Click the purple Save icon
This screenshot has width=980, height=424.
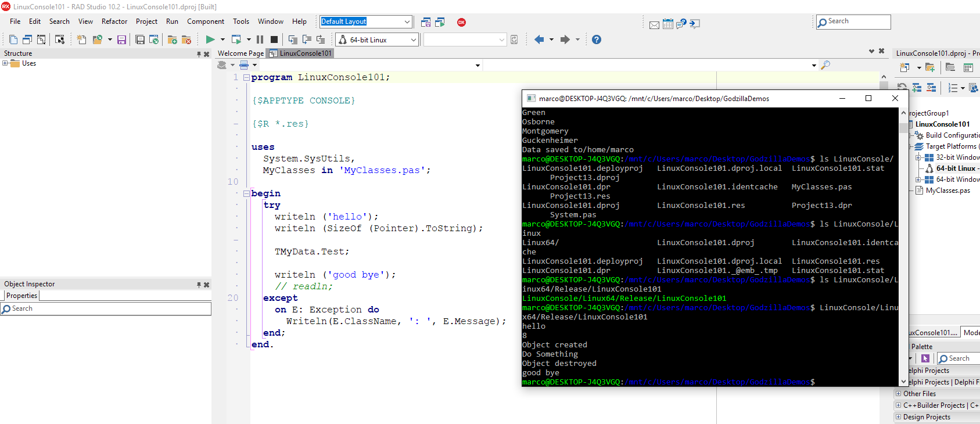point(121,39)
